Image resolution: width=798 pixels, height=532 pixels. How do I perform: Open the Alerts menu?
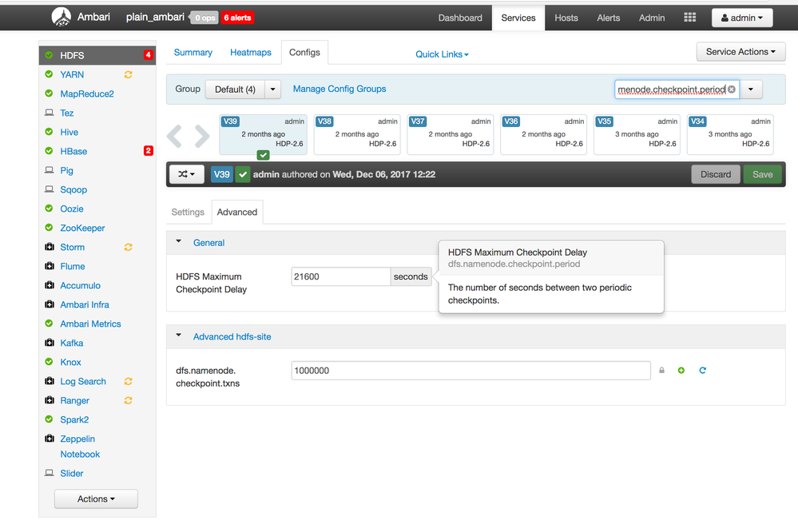point(608,18)
